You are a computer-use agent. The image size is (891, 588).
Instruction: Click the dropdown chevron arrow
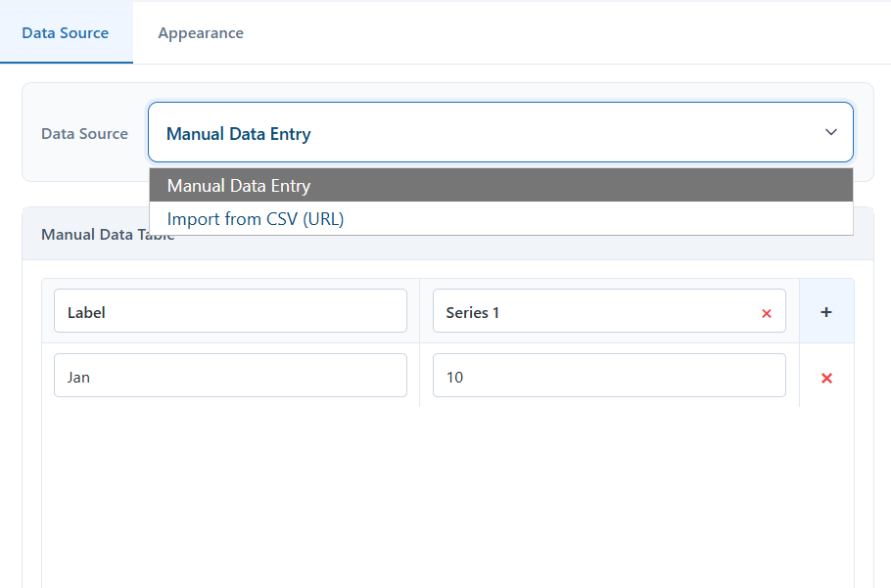[x=830, y=132]
